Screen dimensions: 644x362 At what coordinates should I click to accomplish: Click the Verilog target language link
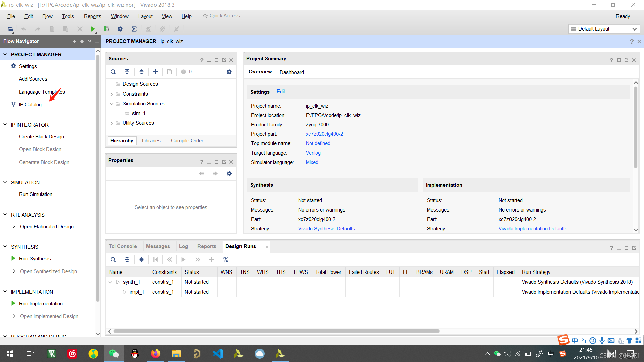(x=313, y=153)
